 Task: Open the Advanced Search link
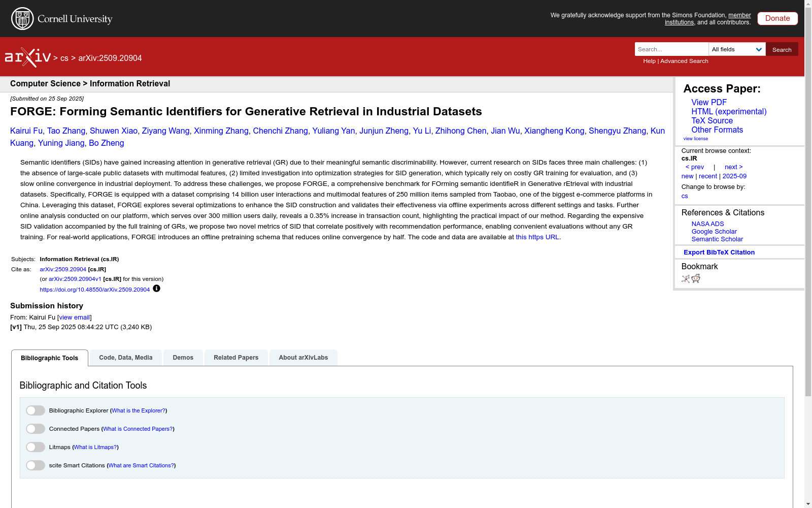tap(684, 61)
